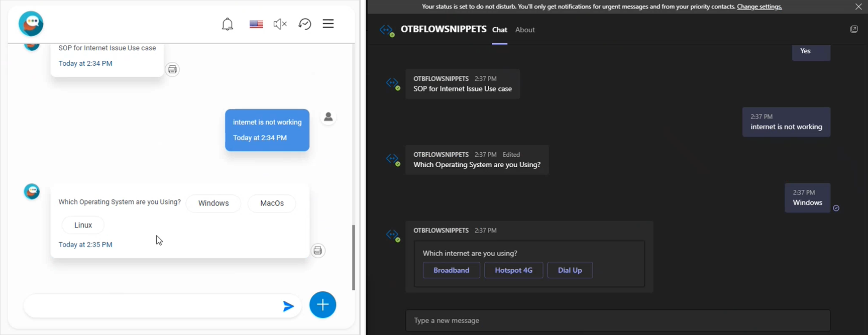Screen dimensions: 868x335
Task: Open the chat history clock icon
Action: coord(305,24)
